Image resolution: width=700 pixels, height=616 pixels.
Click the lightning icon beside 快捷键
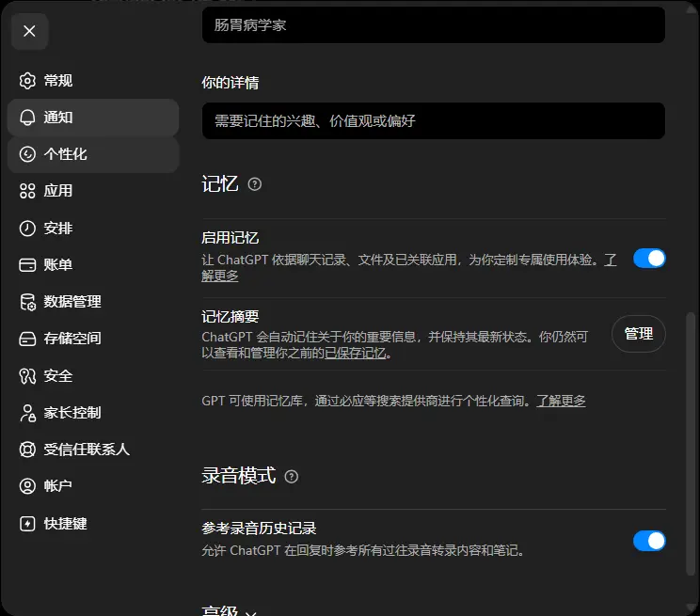[27, 523]
